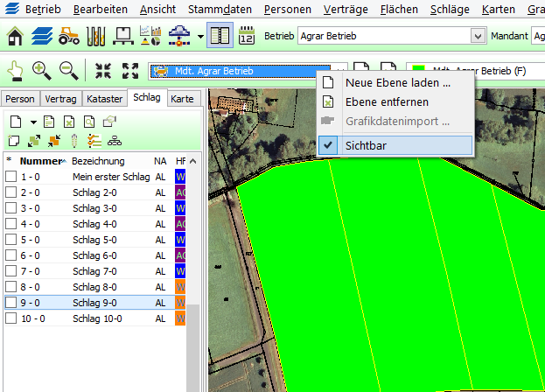Click the tractor icon in main toolbar
Image resolution: width=545 pixels, height=392 pixels.
coord(69,37)
